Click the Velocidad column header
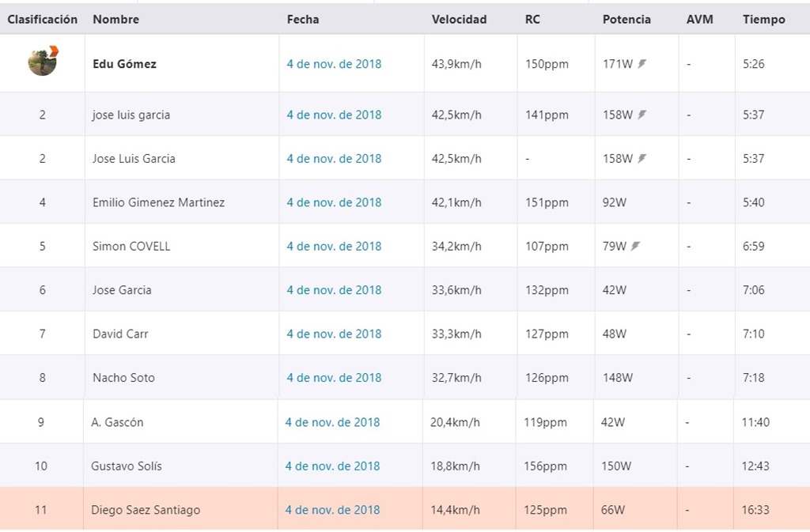The width and height of the screenshot is (810, 532). pos(459,20)
